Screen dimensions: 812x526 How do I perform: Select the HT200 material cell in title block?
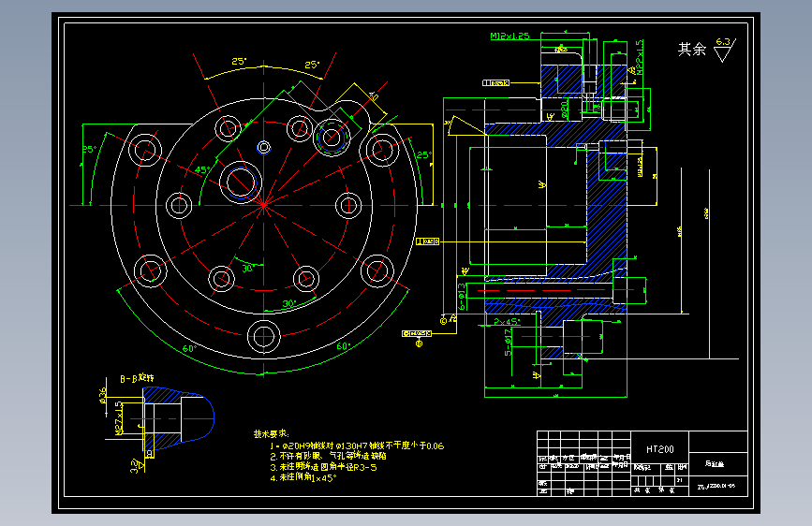(659, 449)
